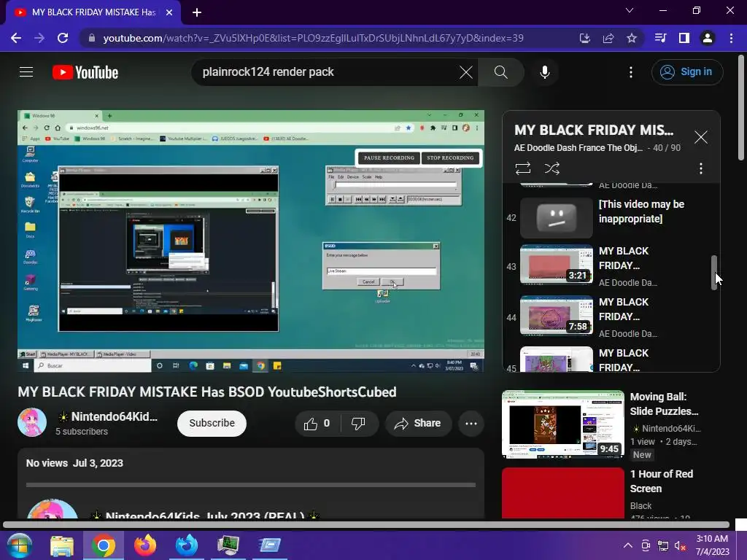Open media controls toolbar icon
This screenshot has height=560, width=747.
(660, 38)
